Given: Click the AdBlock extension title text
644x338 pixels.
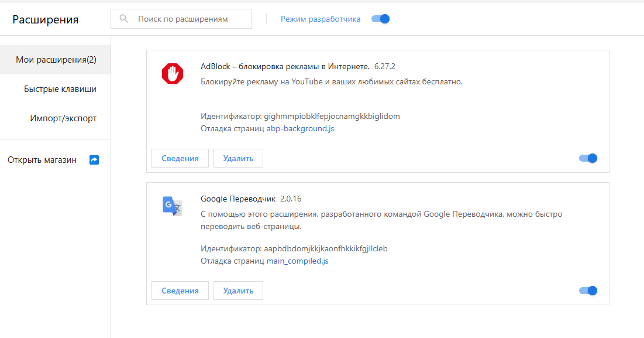Looking at the screenshot, I should click(x=285, y=67).
